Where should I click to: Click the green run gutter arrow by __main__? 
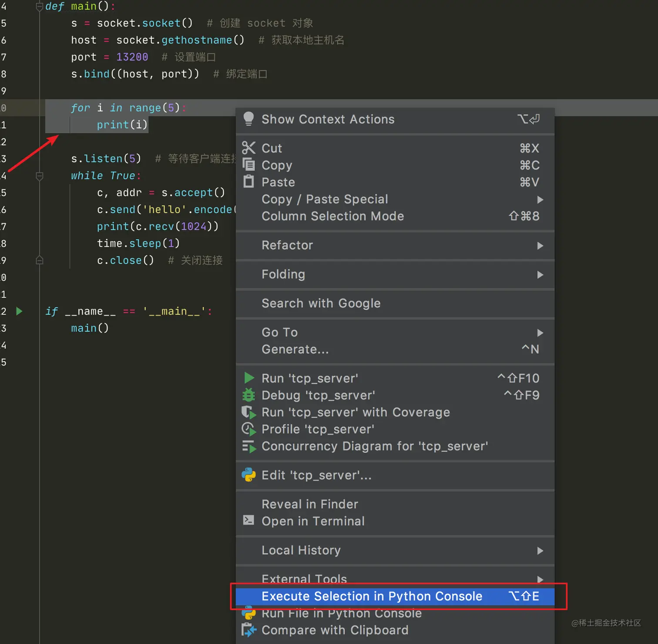tap(19, 311)
